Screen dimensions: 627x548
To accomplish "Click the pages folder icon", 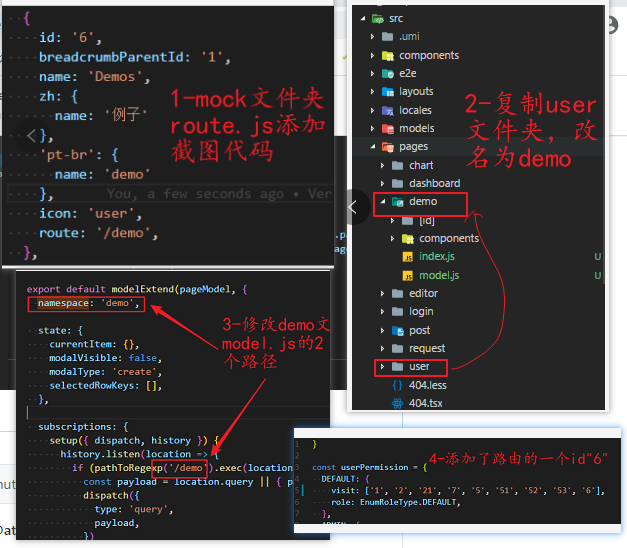I will [x=387, y=147].
